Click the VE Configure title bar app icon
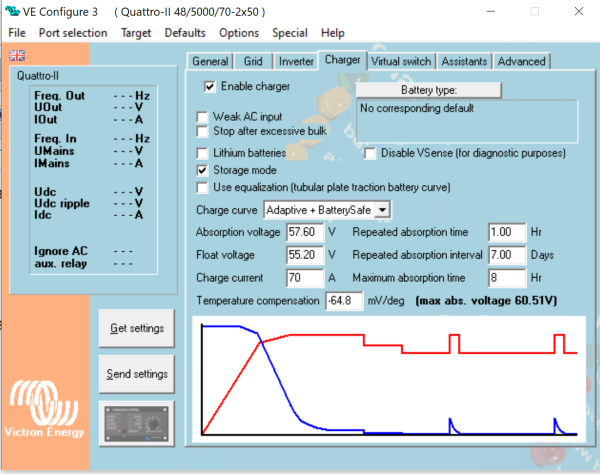Viewport: 600px width, 474px height. coord(12,11)
